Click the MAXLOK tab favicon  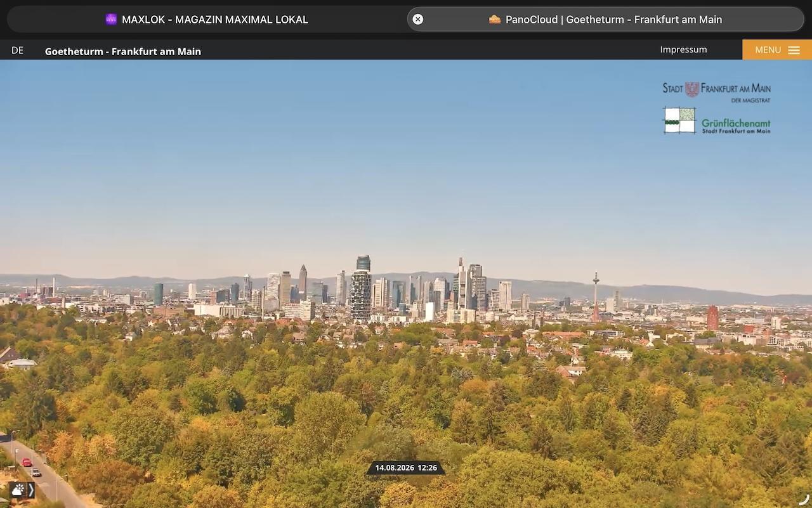111,20
